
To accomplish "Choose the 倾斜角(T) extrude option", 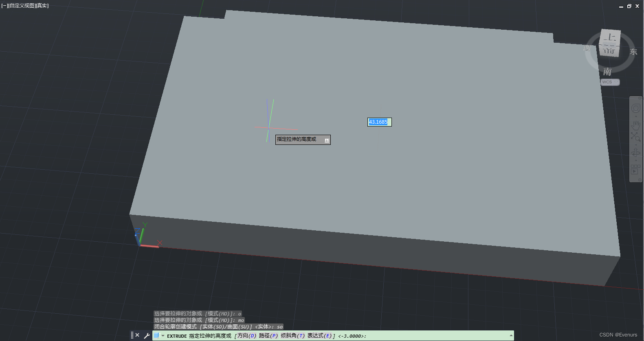I will [293, 336].
